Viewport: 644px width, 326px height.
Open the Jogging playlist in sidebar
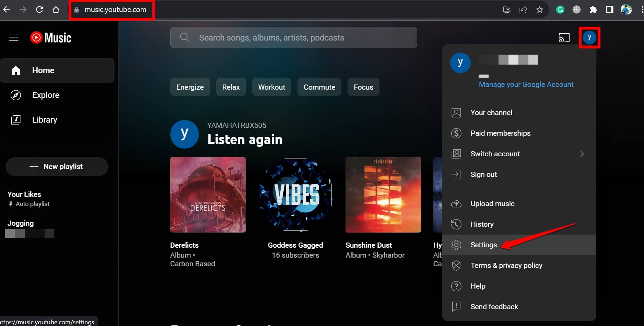(x=21, y=223)
